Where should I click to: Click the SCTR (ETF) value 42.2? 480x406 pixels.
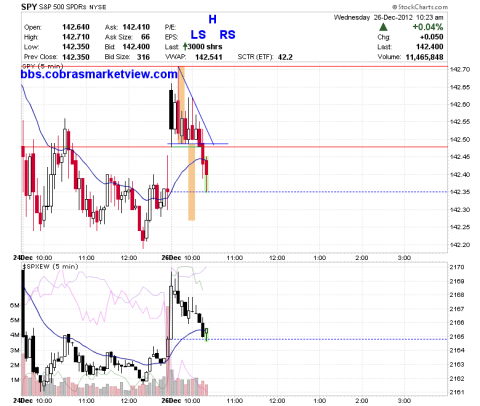pyautogui.click(x=285, y=57)
